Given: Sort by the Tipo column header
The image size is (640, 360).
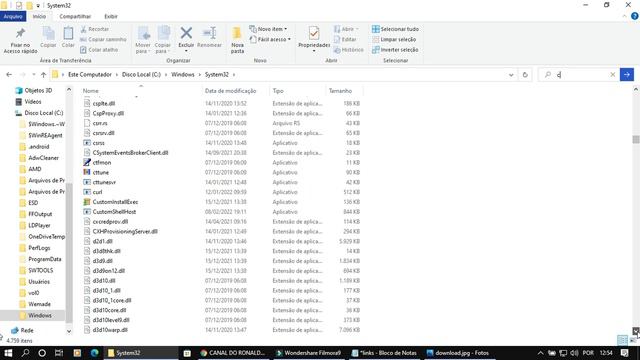Looking at the screenshot, I should point(278,91).
